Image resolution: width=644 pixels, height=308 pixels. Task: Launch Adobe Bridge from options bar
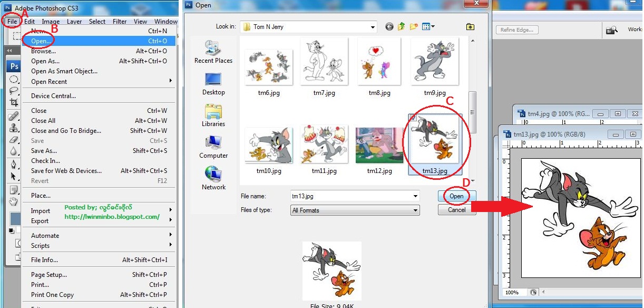pyautogui.click(x=611, y=30)
